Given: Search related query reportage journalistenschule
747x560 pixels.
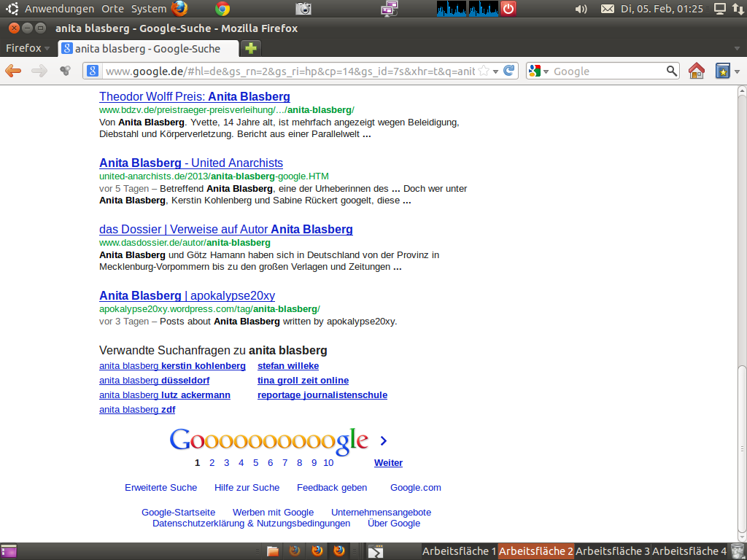Looking at the screenshot, I should click(322, 395).
